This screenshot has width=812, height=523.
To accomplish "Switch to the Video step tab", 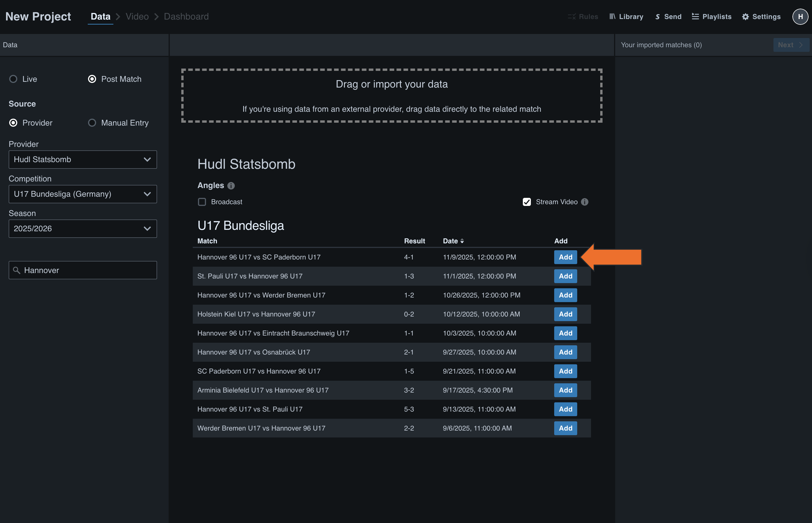I will (137, 17).
